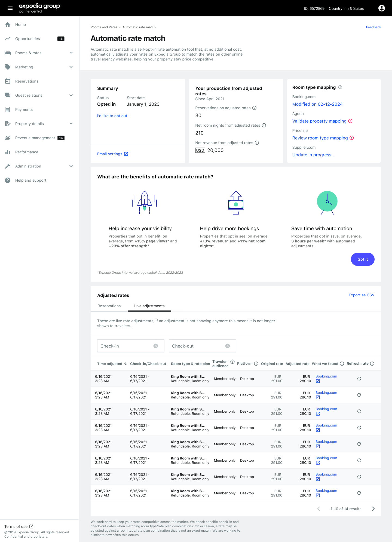The image size is (392, 542).
Task: Open Revenue management in sidebar
Action: 35,138
